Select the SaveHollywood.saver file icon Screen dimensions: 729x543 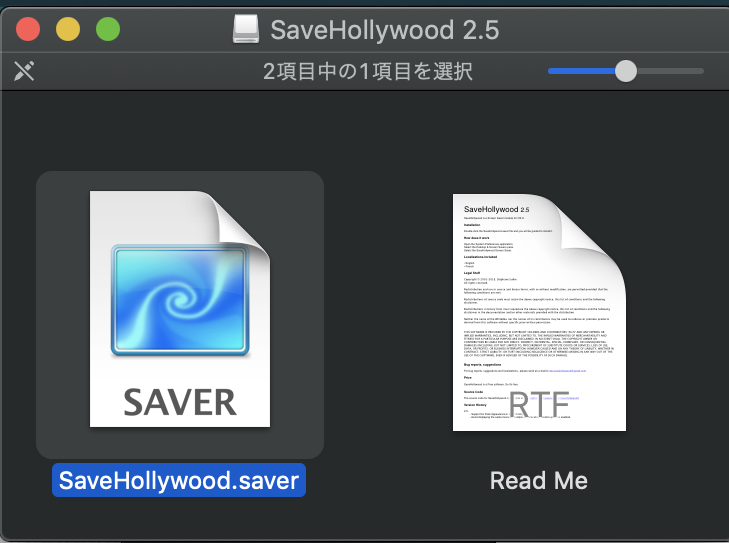tap(180, 309)
